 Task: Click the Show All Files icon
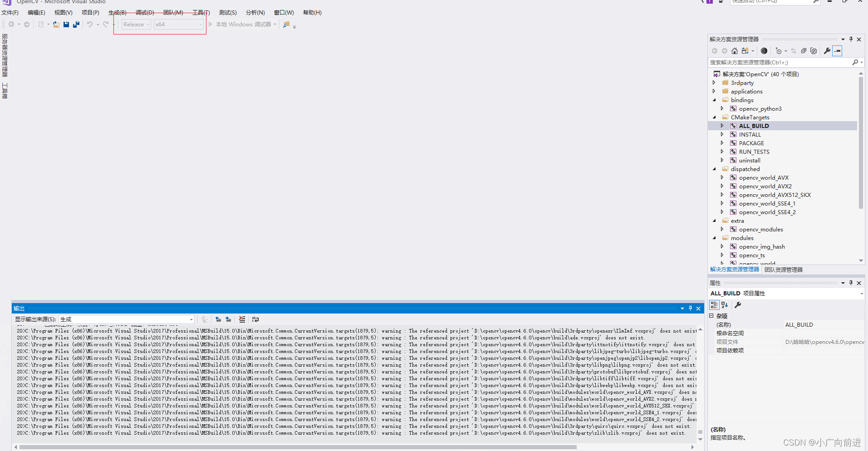tap(814, 51)
